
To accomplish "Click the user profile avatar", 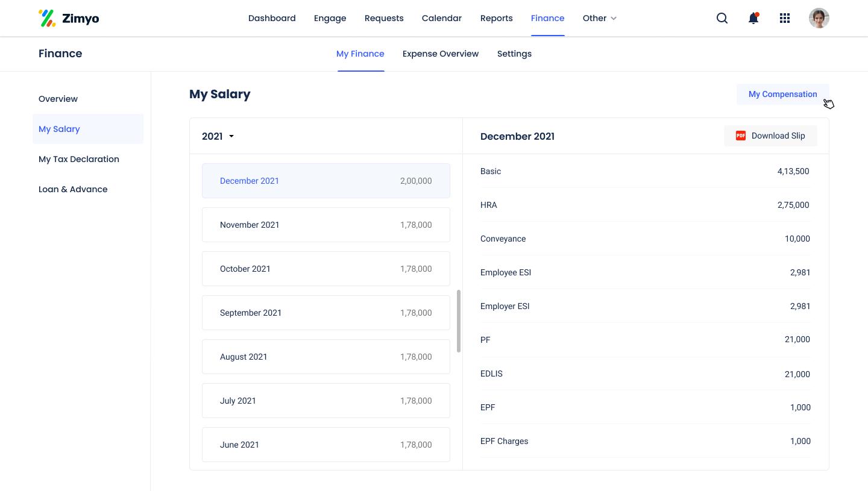I will pos(819,18).
